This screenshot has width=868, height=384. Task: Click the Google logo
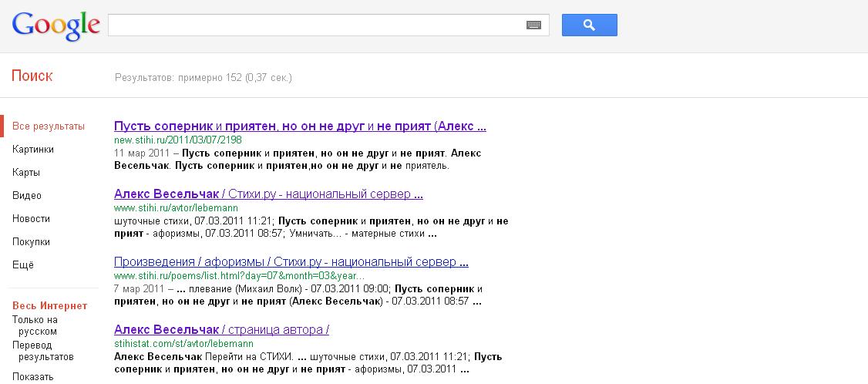[x=56, y=25]
